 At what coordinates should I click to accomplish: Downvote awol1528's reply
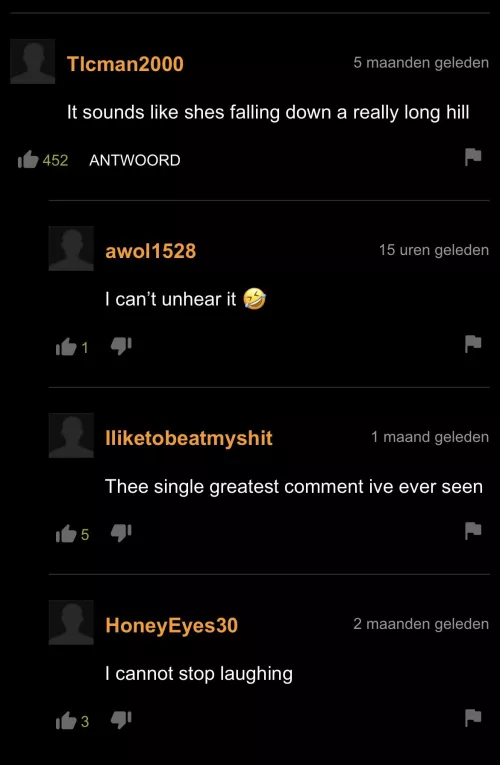[x=121, y=346]
